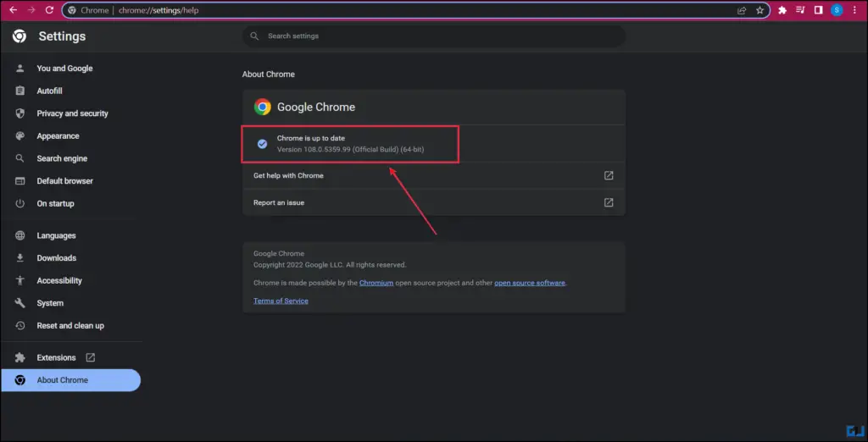Toggle the side panel icon
Screen dimensions: 868x442
pos(818,10)
